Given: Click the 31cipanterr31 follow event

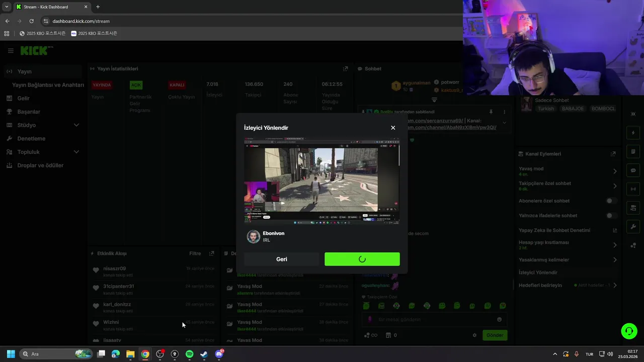Looking at the screenshot, I should (x=153, y=290).
